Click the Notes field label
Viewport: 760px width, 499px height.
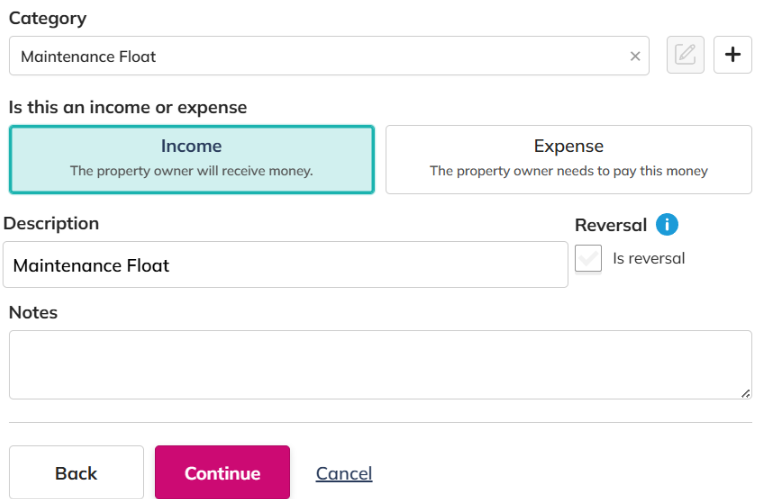pyautogui.click(x=33, y=312)
